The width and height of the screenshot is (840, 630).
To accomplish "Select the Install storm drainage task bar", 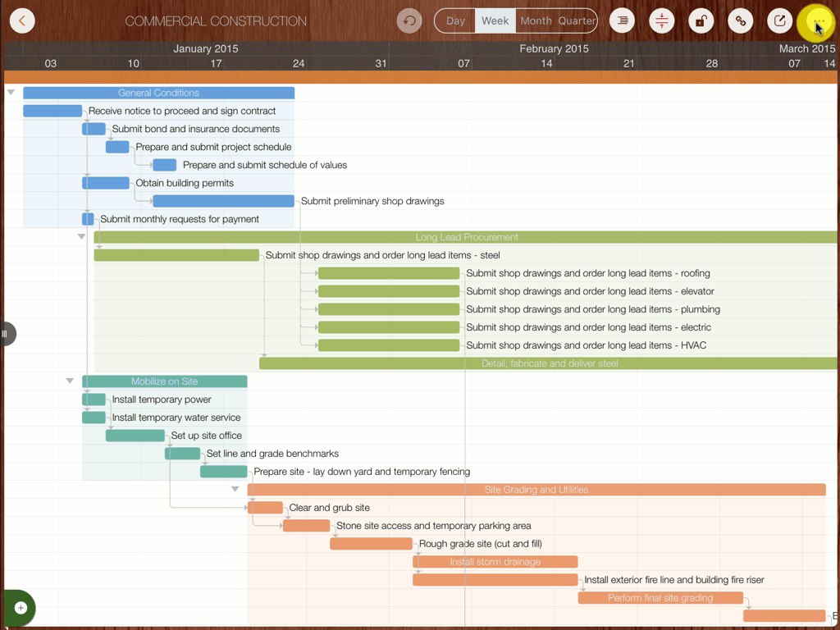I will click(495, 562).
